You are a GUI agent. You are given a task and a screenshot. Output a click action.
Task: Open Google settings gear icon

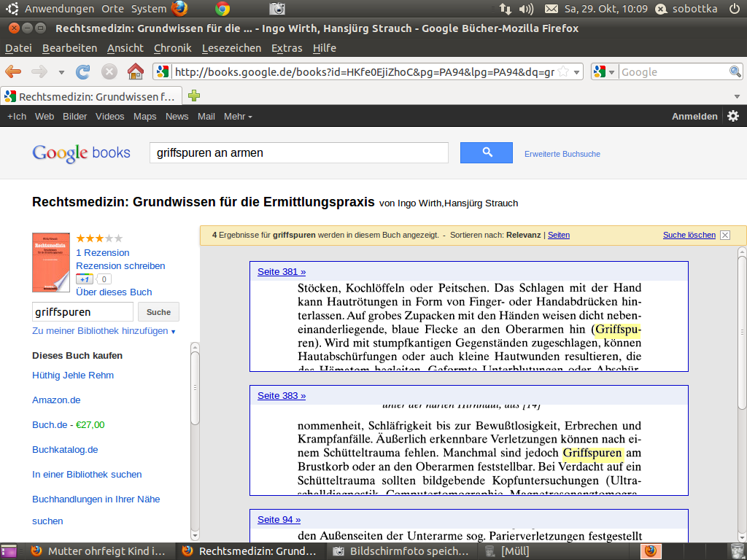733,116
